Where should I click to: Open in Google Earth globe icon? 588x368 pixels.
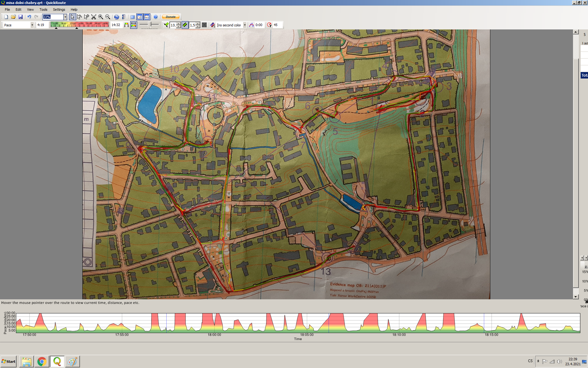pyautogui.click(x=116, y=17)
